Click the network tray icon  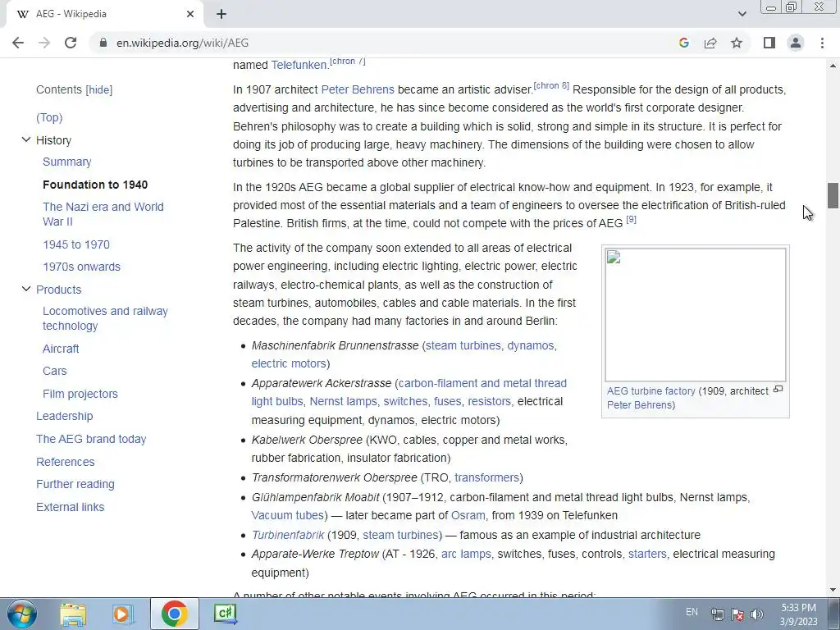click(x=717, y=614)
